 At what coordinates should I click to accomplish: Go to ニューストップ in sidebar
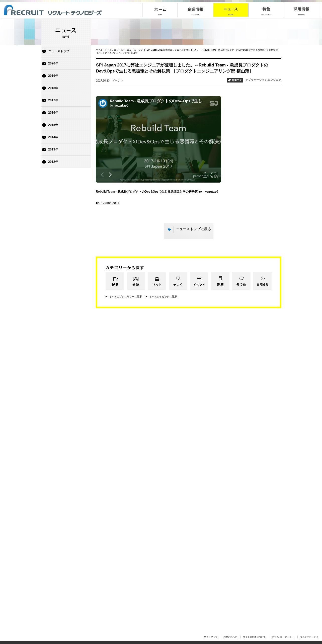coord(66,51)
